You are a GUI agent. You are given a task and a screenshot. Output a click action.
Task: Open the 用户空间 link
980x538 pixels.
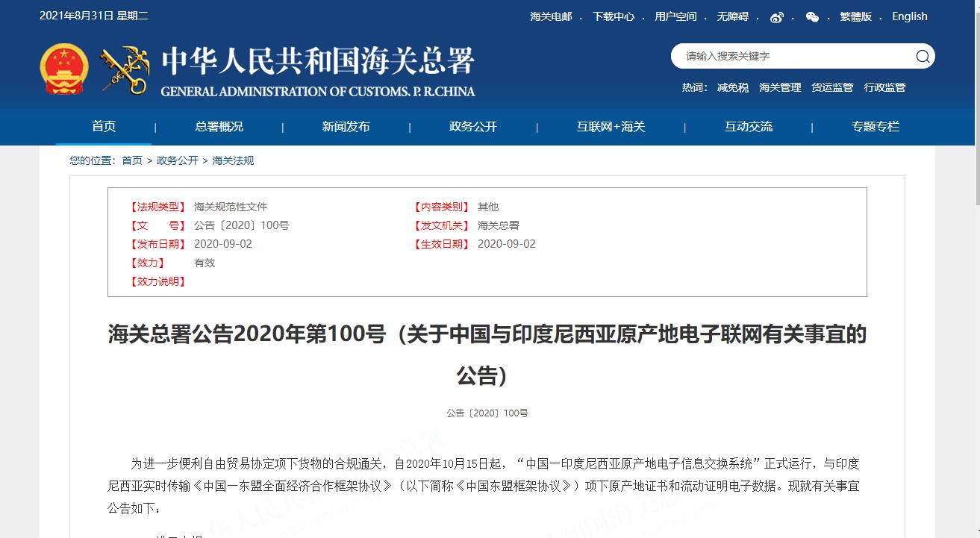click(x=675, y=16)
